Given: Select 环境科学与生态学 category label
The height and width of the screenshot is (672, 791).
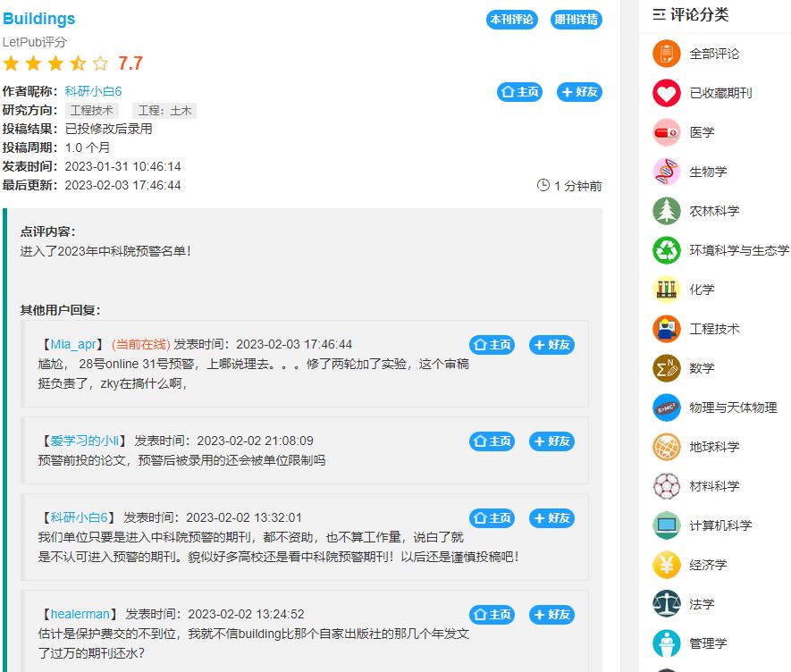Looking at the screenshot, I should click(x=739, y=251).
